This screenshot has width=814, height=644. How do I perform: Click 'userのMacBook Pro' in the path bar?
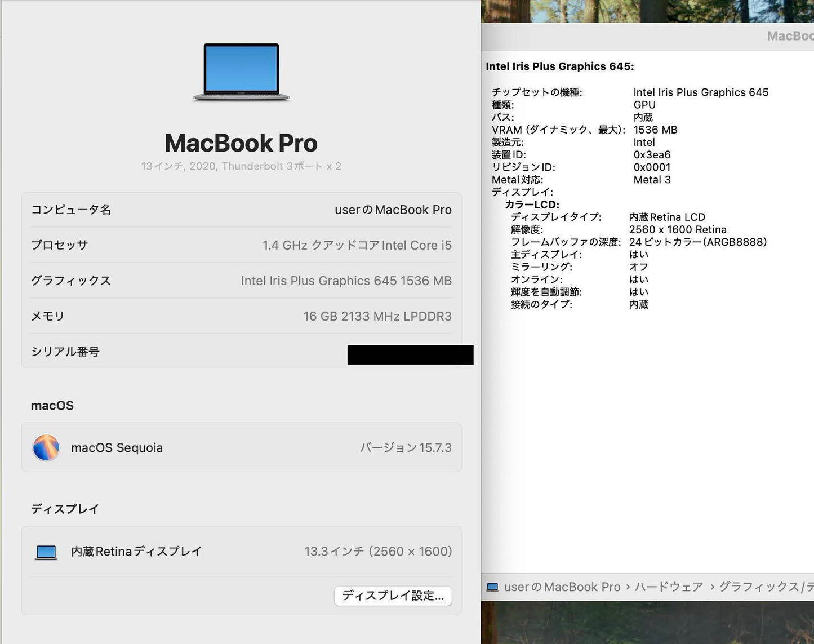tap(562, 587)
